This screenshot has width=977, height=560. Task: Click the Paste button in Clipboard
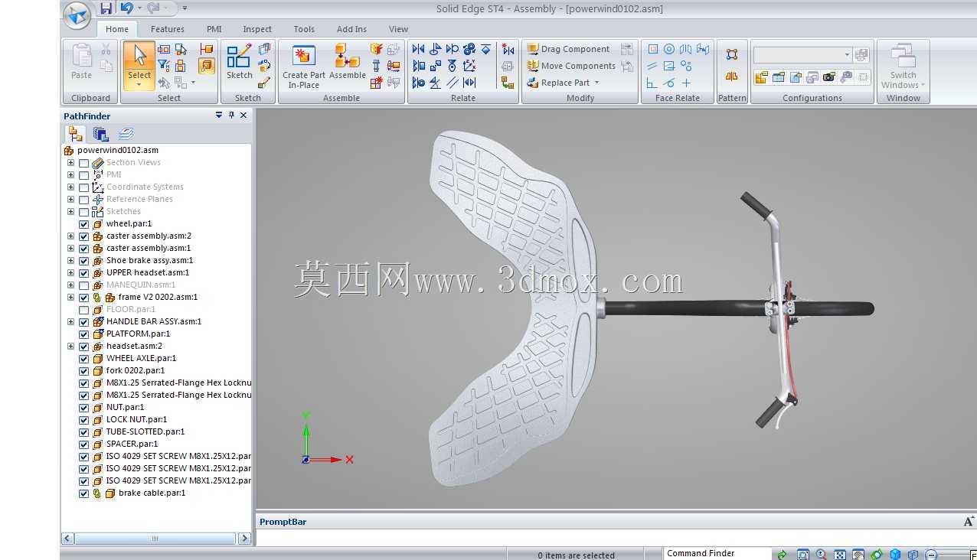pyautogui.click(x=81, y=62)
